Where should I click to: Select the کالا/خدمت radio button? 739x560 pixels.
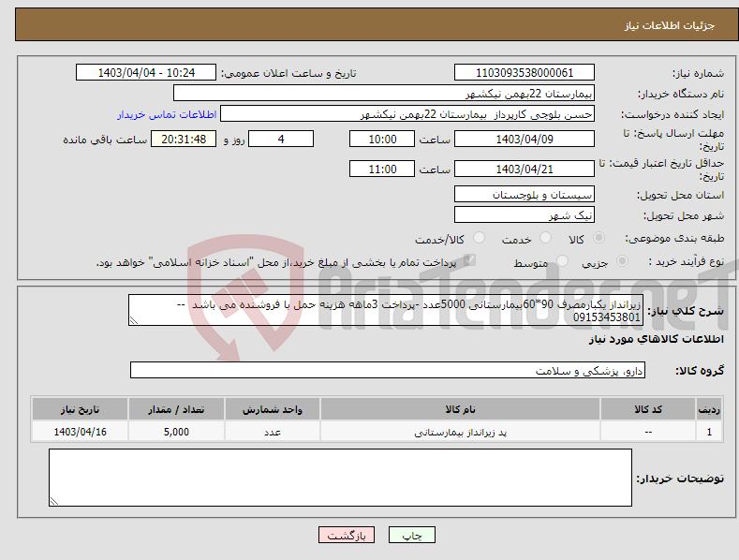coord(479,238)
